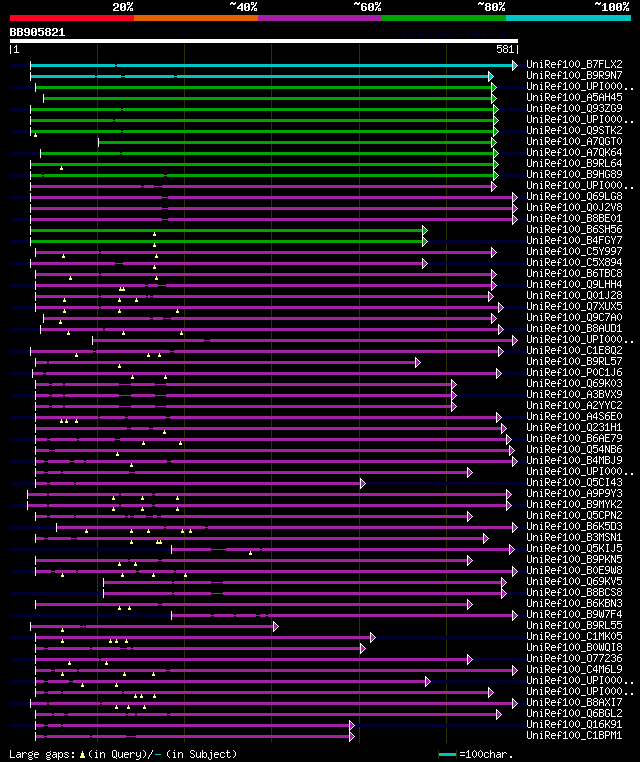The width and height of the screenshot is (640, 762).
Task: Click the UniRef100_B8BE01 label
Action: coord(574,218)
